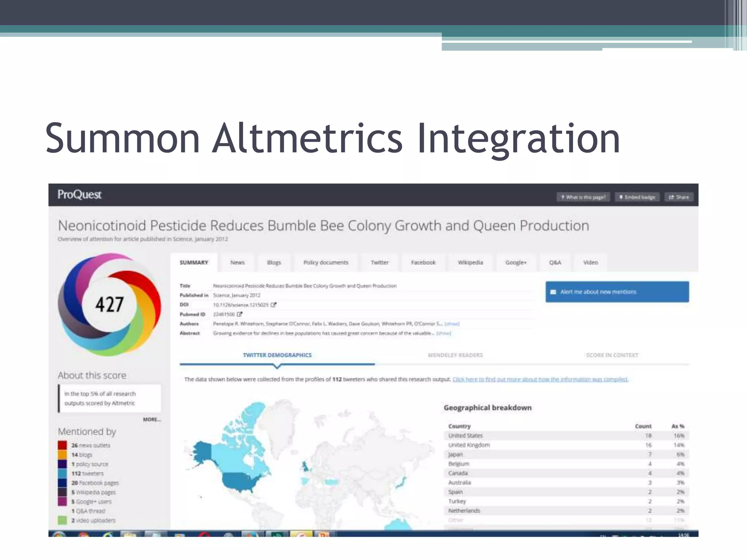The width and height of the screenshot is (747, 560).
Task: Click the United Kingdom on the world map
Action: point(305,466)
